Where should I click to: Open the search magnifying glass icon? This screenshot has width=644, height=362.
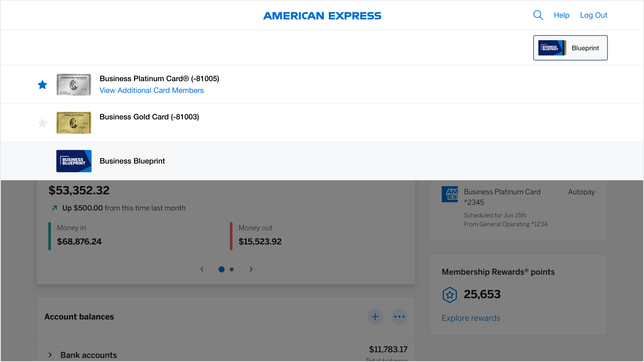[538, 15]
